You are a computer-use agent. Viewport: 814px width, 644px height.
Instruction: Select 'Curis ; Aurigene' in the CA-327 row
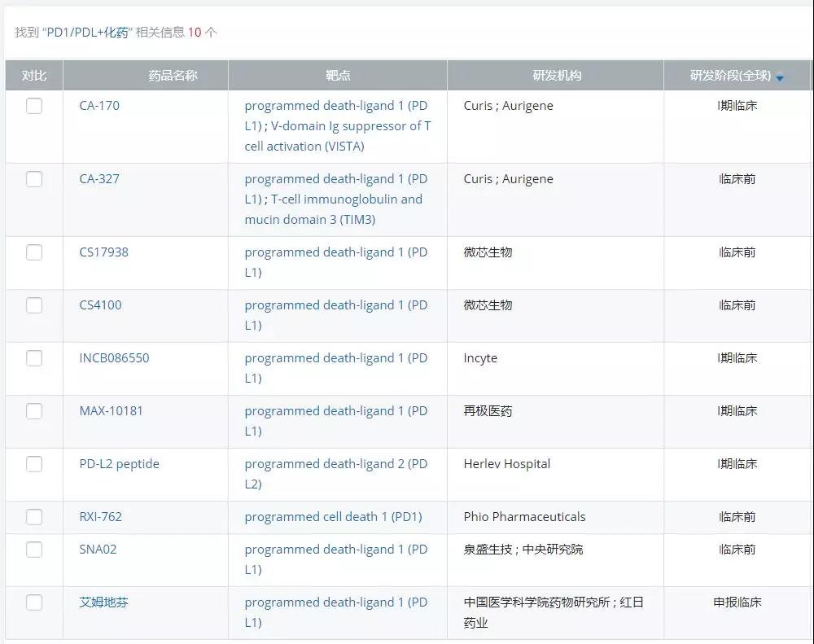[x=508, y=178]
